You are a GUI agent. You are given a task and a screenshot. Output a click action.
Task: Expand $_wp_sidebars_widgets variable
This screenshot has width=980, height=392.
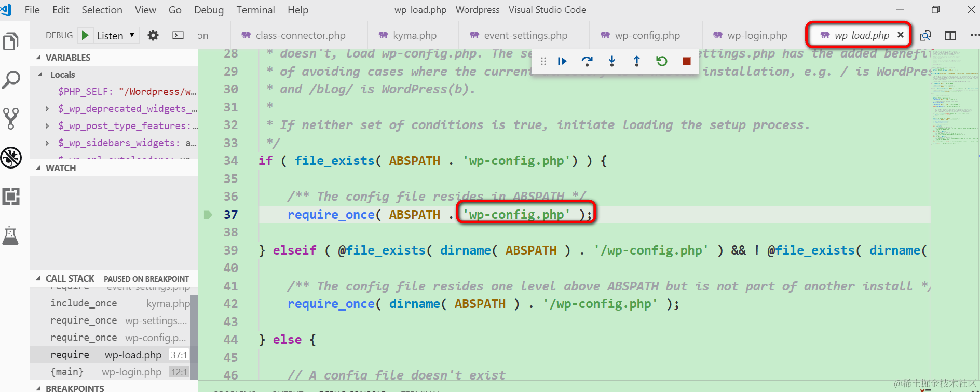47,143
